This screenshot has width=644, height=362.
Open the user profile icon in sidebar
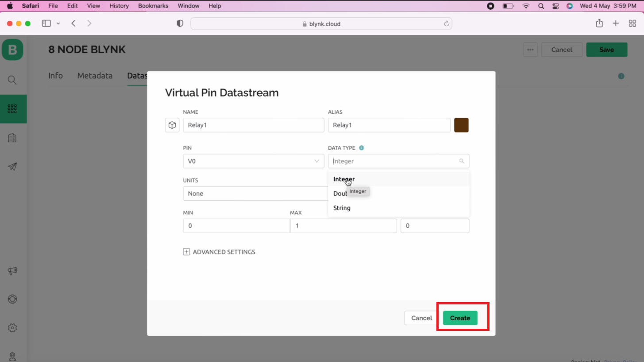[12, 356]
